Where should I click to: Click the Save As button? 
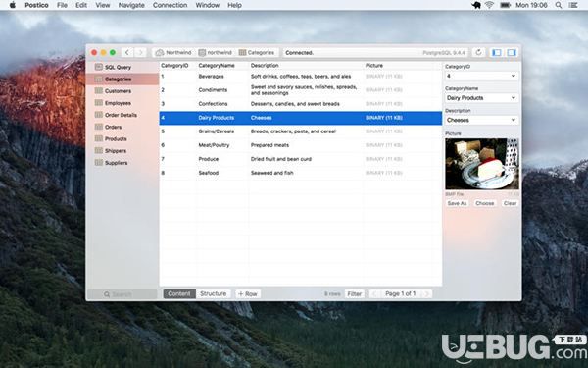pyautogui.click(x=457, y=203)
